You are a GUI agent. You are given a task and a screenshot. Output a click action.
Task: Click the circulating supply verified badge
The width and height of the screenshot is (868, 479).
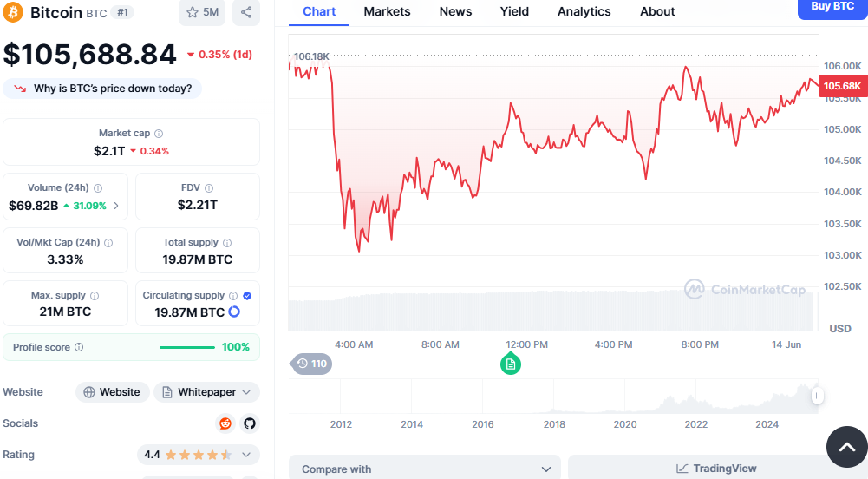[x=247, y=296]
